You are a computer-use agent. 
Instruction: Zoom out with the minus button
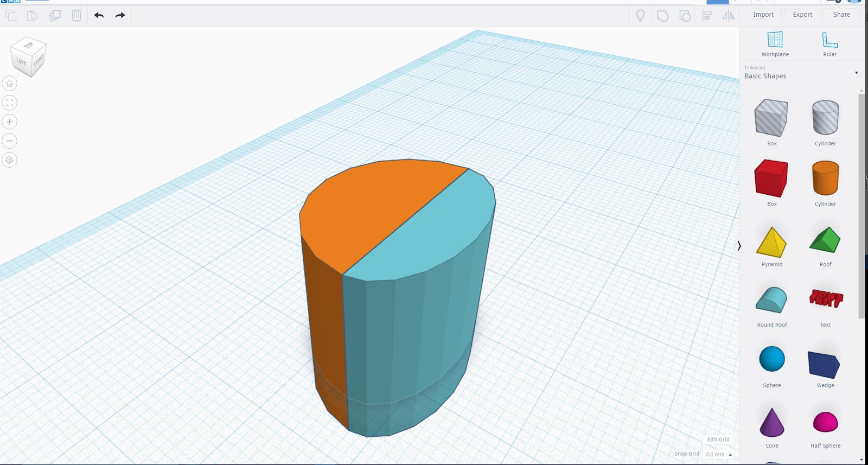(10, 141)
